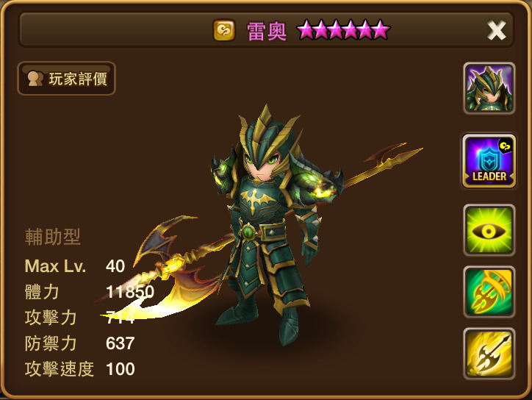The image size is (532, 400).
Task: View the LEADER skill icon
Action: (x=489, y=160)
